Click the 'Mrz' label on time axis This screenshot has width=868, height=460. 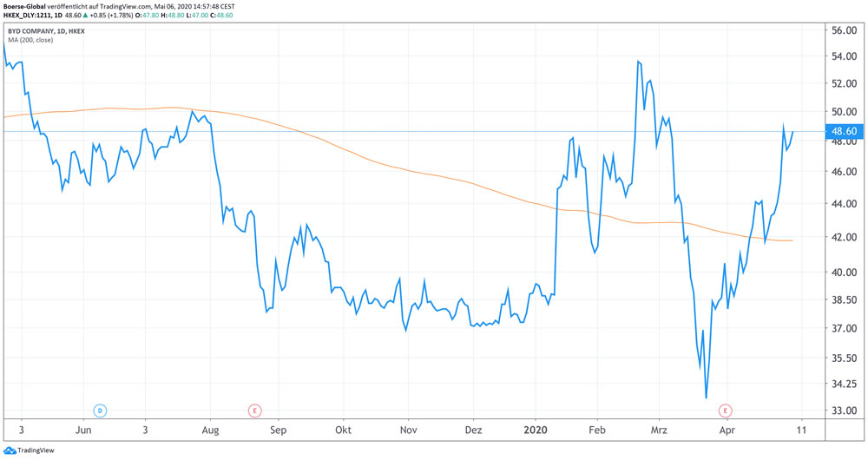point(659,430)
